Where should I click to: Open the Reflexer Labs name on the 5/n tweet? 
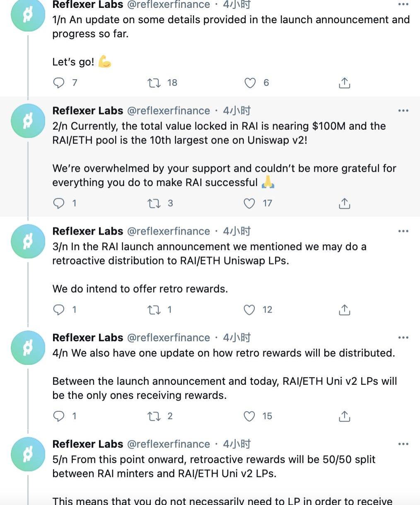point(88,444)
